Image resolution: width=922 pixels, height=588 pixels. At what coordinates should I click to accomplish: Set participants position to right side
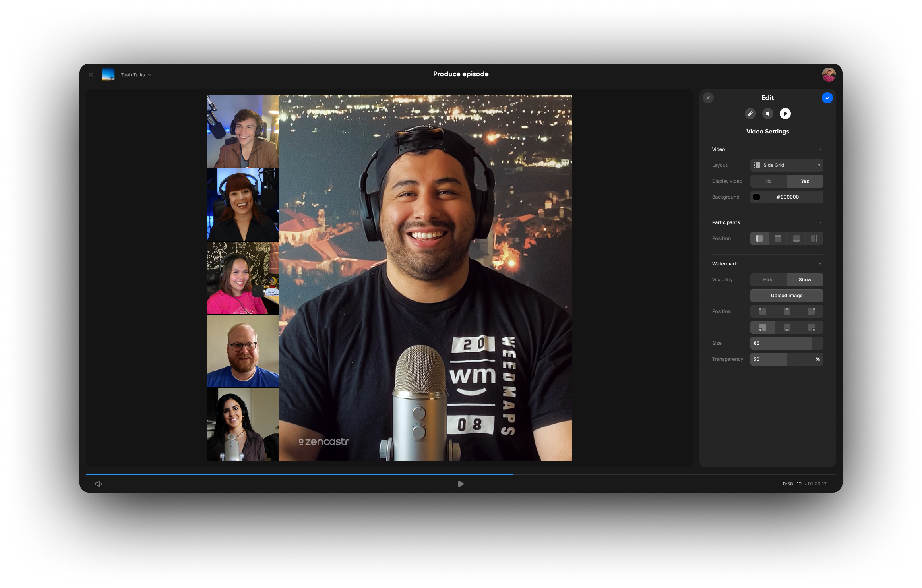coord(814,238)
